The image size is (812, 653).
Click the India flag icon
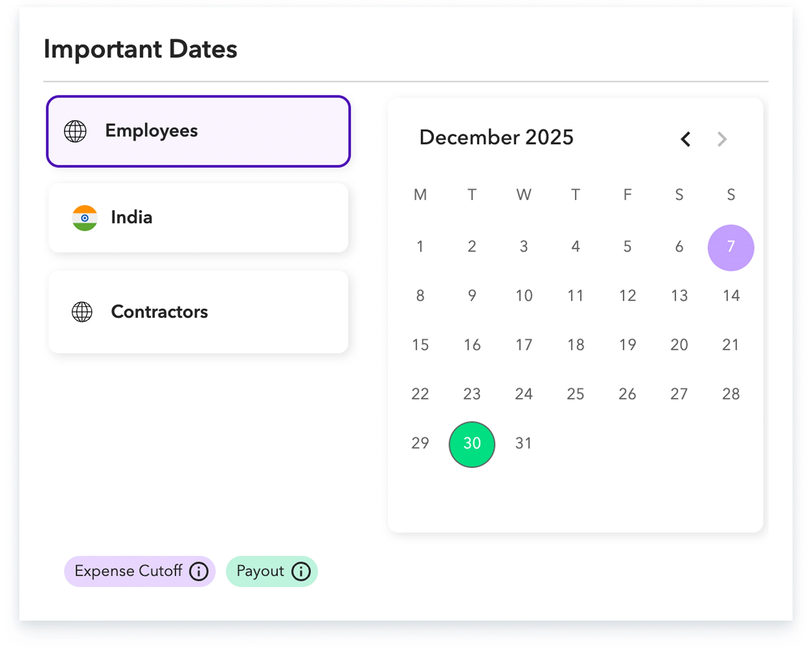click(85, 217)
